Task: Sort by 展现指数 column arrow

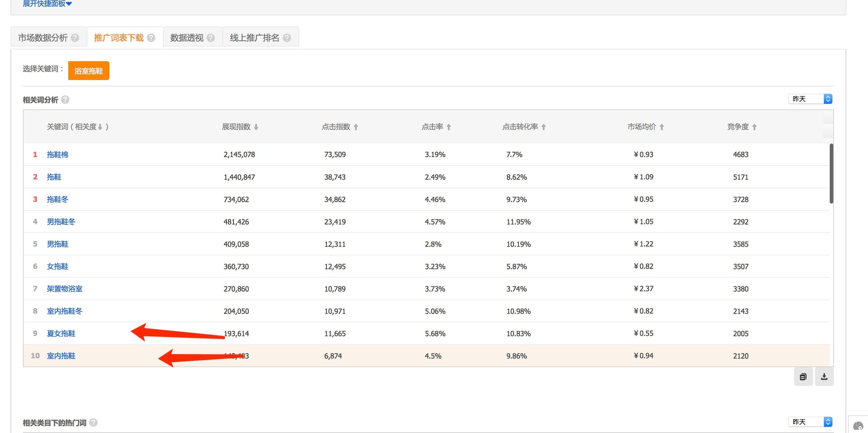Action: coord(256,127)
